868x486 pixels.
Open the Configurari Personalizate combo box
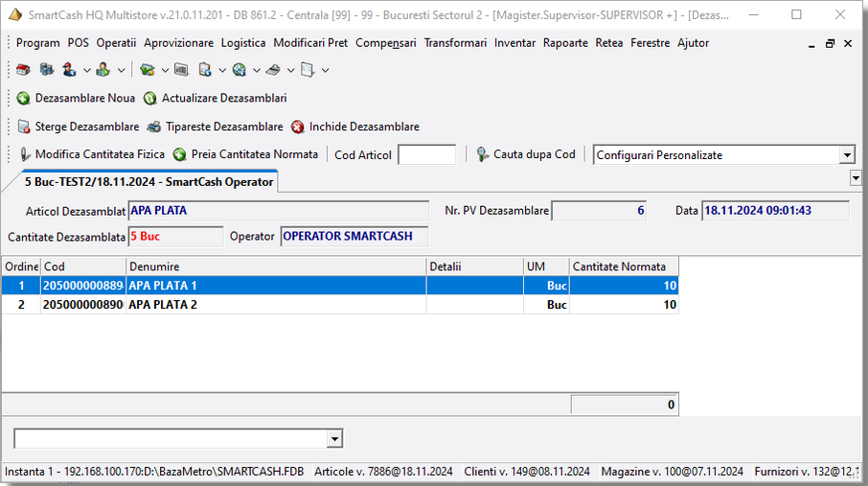tap(847, 155)
